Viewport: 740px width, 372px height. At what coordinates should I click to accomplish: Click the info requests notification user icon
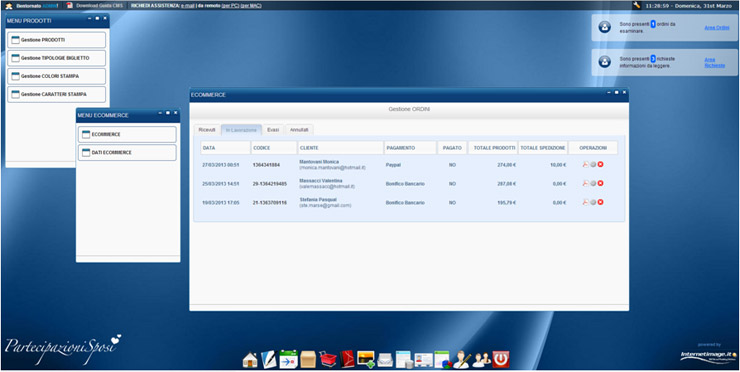click(x=605, y=62)
